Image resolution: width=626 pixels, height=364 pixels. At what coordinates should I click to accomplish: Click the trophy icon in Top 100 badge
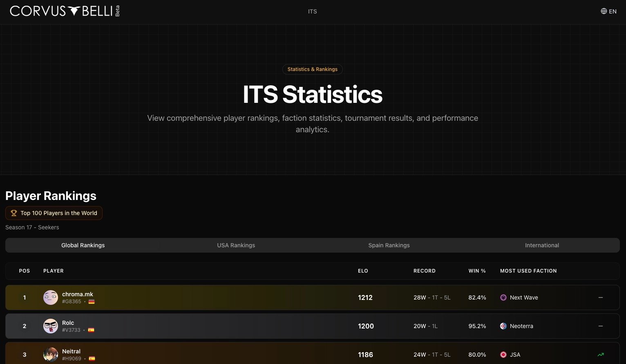click(x=14, y=213)
